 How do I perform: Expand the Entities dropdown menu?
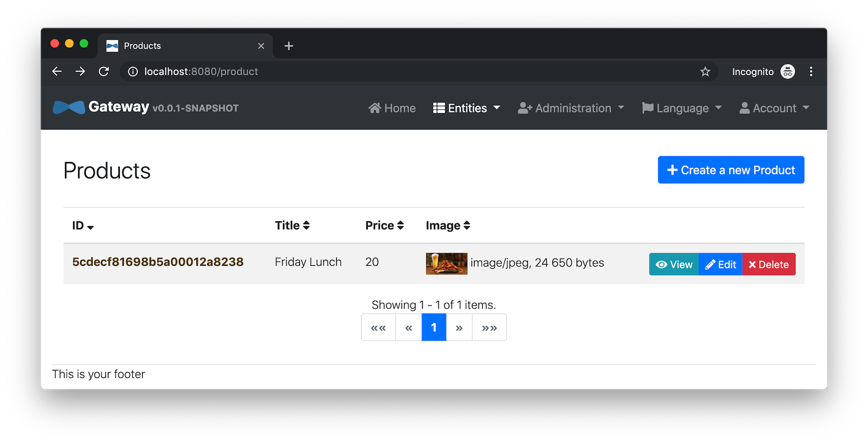point(467,108)
